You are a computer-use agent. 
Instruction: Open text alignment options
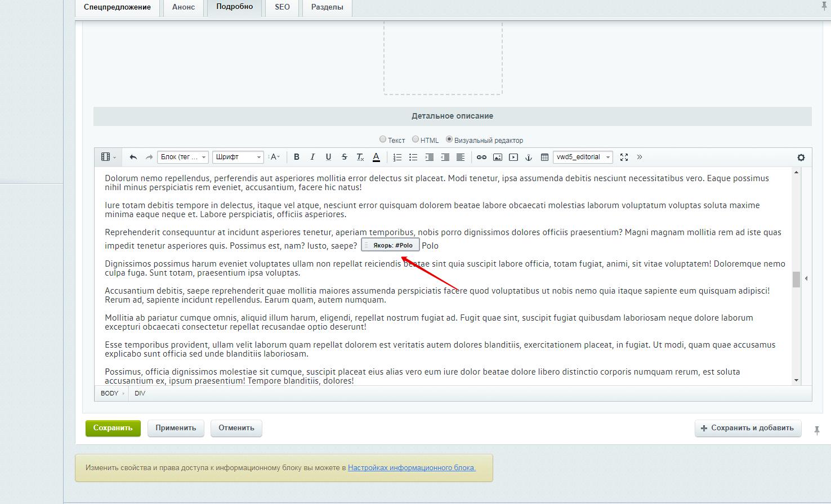pyautogui.click(x=461, y=157)
